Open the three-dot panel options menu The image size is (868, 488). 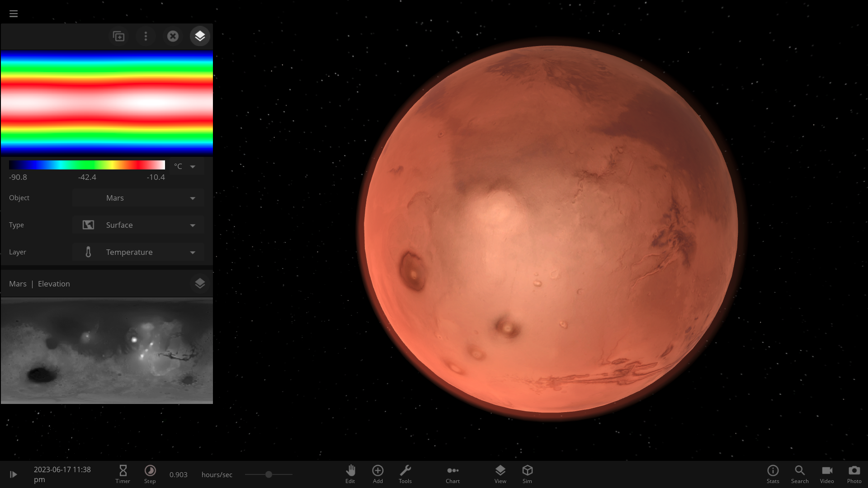[x=146, y=36]
